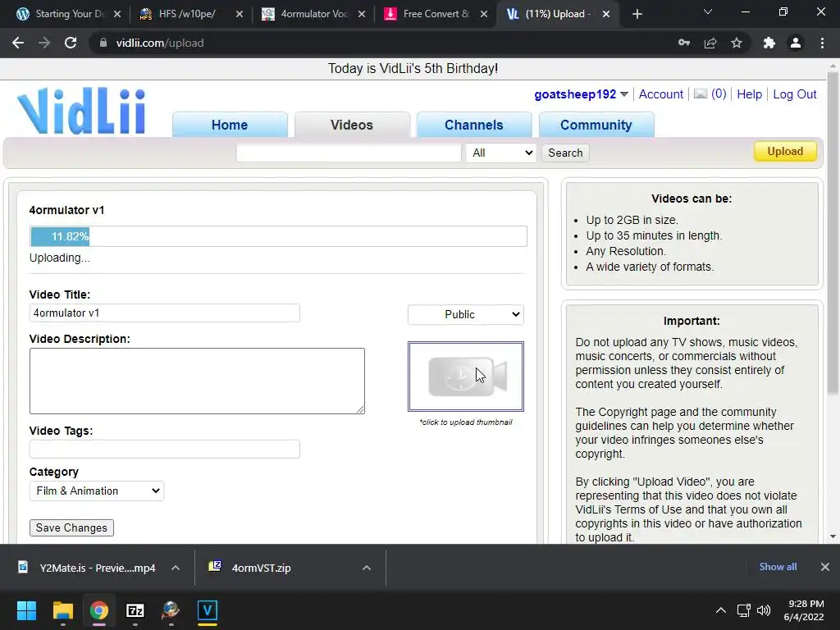Click the yellow Upload button

pos(785,151)
